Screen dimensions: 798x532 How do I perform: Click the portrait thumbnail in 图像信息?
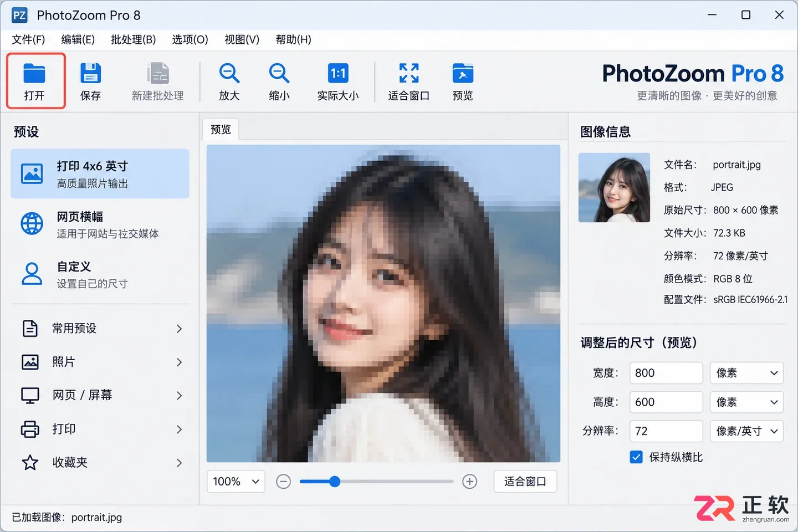[614, 187]
